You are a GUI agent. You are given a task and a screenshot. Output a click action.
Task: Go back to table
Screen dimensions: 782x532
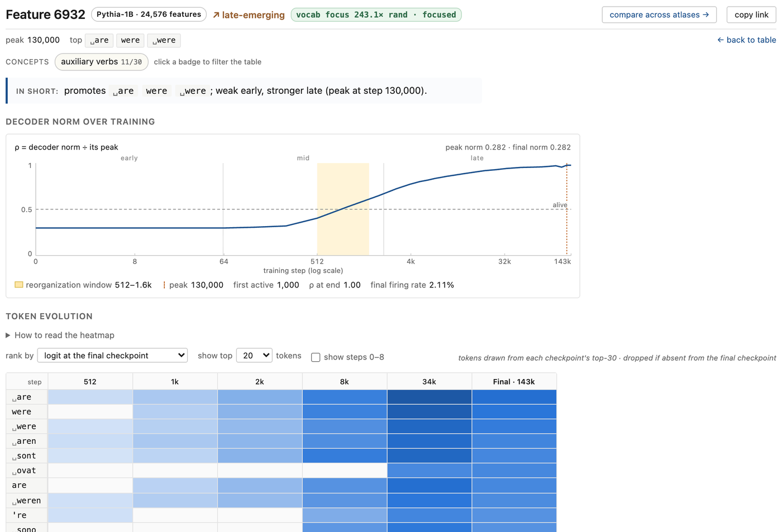747,40
